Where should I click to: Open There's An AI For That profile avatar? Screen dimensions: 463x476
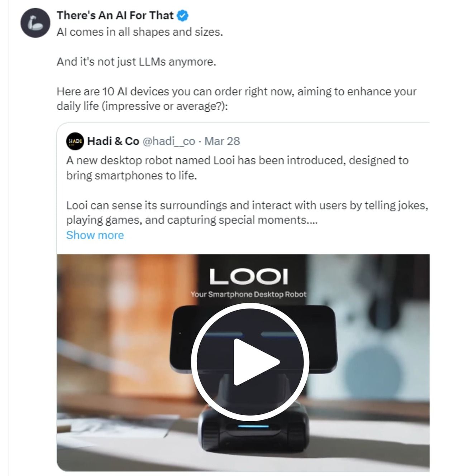pyautogui.click(x=35, y=23)
